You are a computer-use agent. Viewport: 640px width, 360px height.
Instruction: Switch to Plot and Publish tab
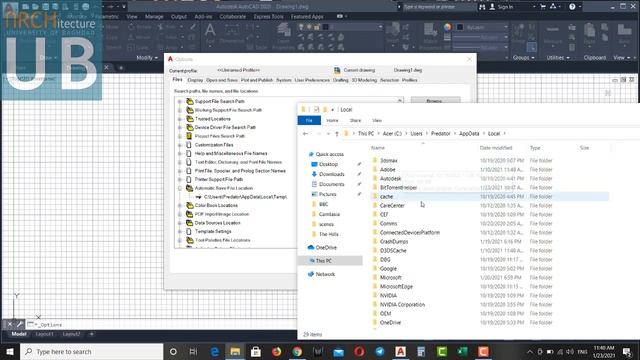[x=257, y=80]
